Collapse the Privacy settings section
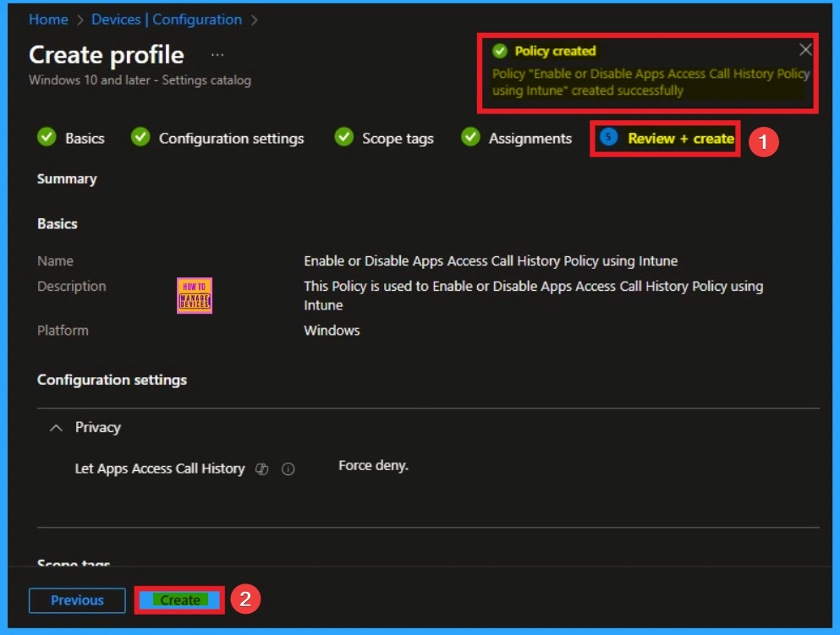 (x=56, y=428)
